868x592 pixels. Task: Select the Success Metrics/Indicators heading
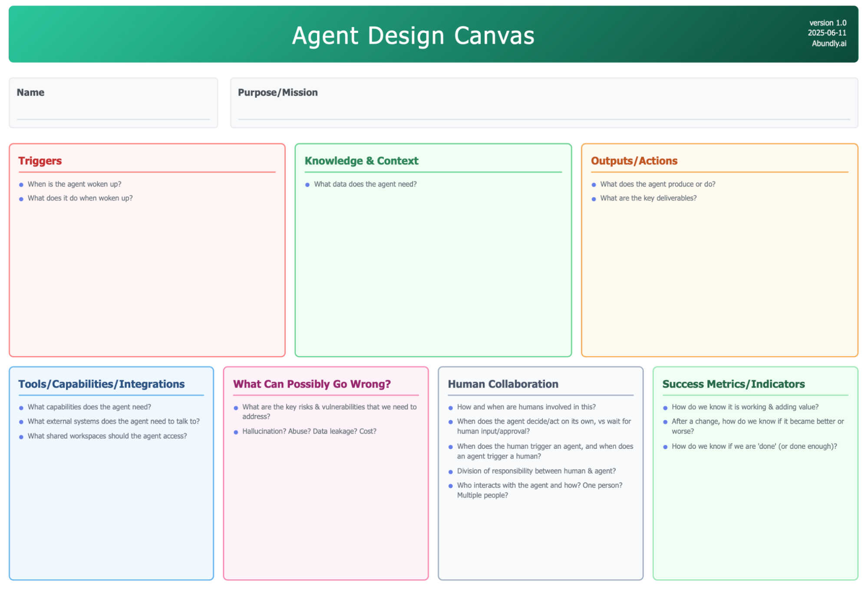(x=733, y=384)
